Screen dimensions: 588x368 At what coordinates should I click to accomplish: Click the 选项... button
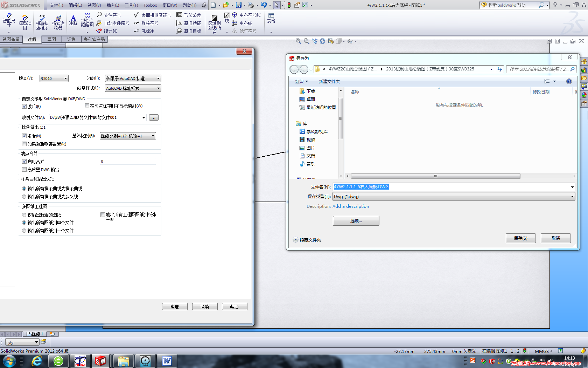tap(356, 221)
